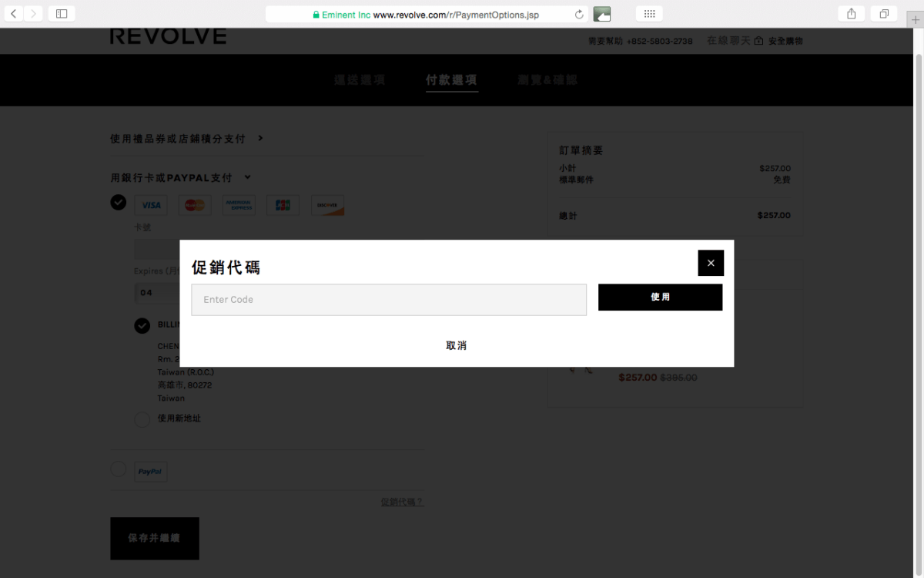
Task: Select the credit card payment radio button
Action: 118,202
